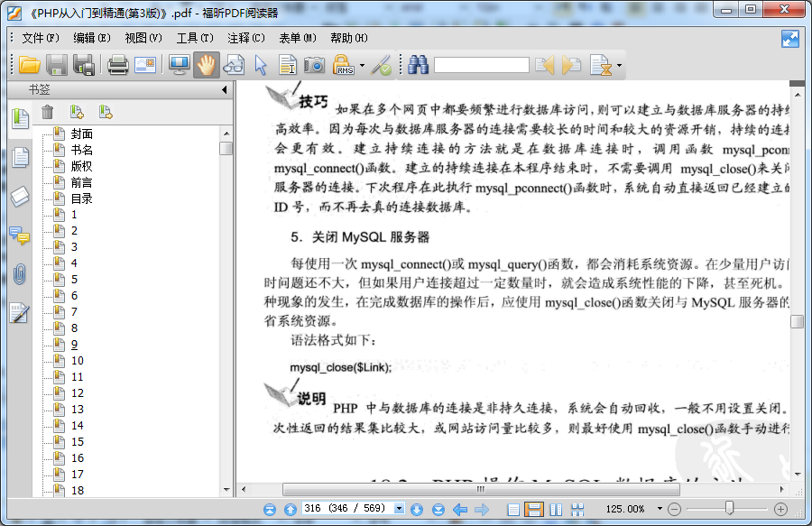This screenshot has width=812, height=526.
Task: Click the Save As disks icon
Action: pos(84,65)
